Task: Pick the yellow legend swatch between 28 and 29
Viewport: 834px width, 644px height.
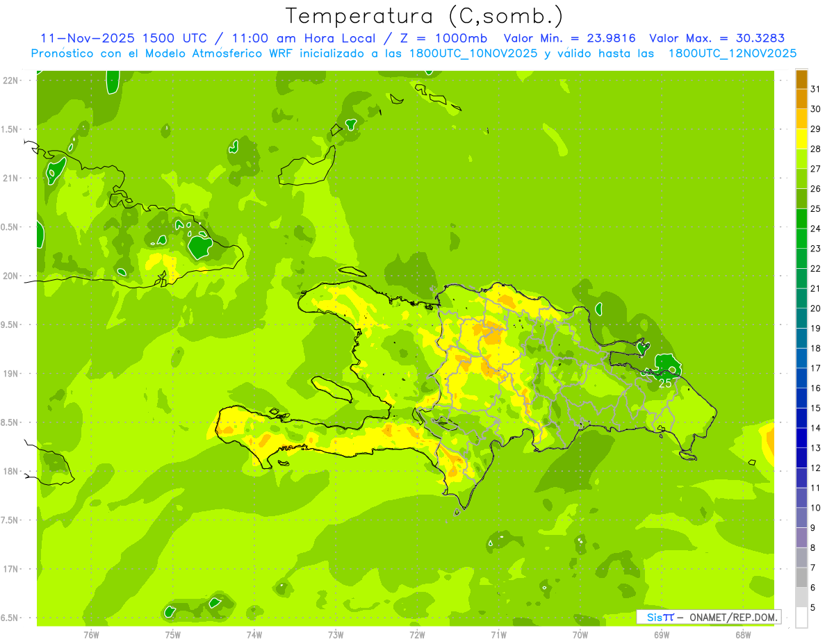Action: point(801,139)
